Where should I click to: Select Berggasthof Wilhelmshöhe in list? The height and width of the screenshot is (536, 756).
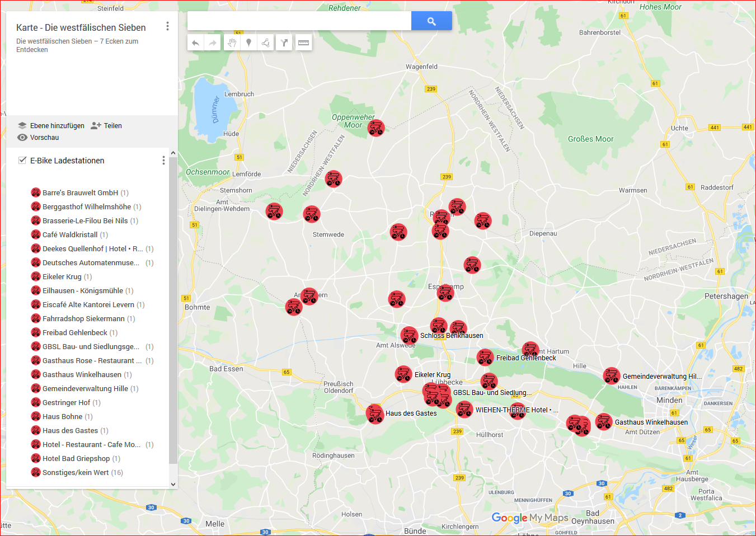(86, 207)
